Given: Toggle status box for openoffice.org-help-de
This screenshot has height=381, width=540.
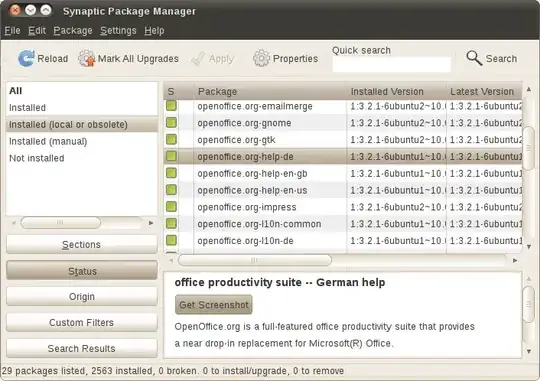Looking at the screenshot, I should point(171,156).
